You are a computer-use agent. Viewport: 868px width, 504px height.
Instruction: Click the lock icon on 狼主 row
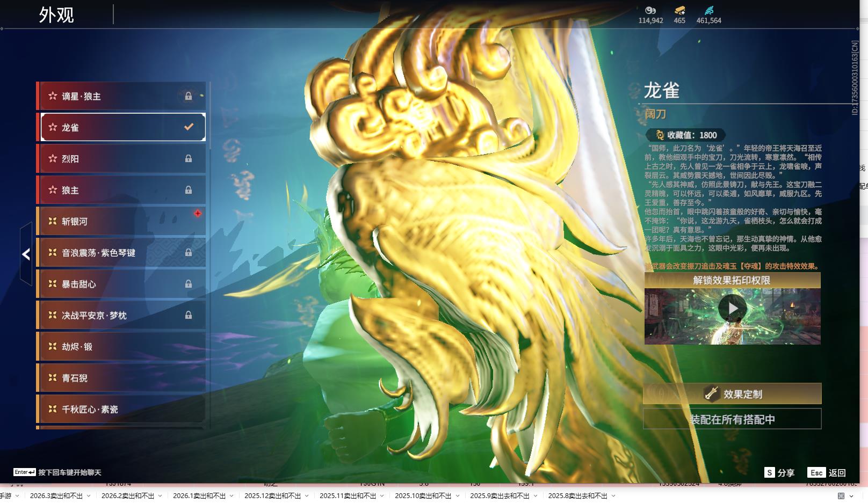(x=189, y=190)
